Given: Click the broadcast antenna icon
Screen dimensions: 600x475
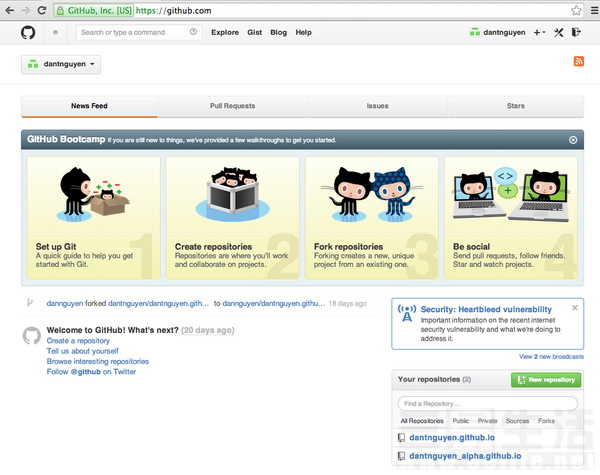Looking at the screenshot, I should [x=407, y=313].
